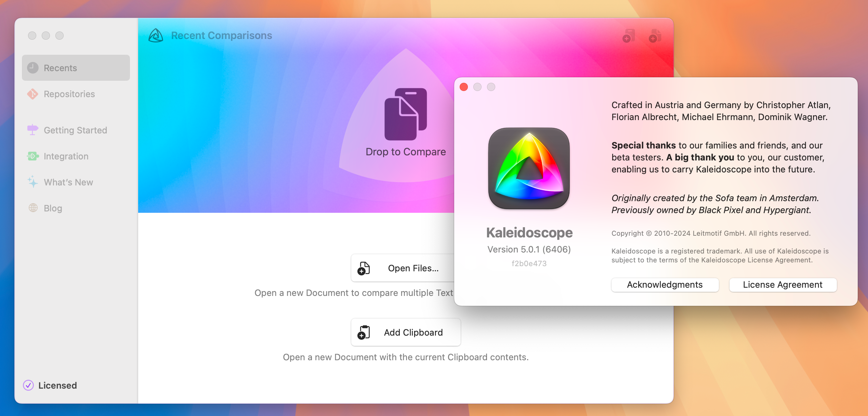The width and height of the screenshot is (868, 416).
Task: Click the macOS traffic light close button
Action: point(463,87)
